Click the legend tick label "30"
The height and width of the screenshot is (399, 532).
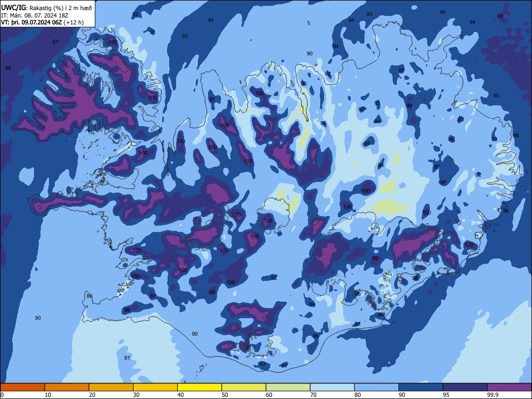(136, 395)
